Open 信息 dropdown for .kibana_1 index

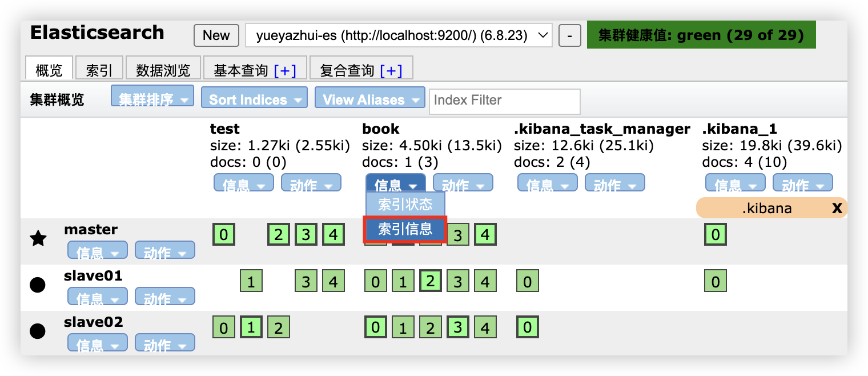(736, 183)
